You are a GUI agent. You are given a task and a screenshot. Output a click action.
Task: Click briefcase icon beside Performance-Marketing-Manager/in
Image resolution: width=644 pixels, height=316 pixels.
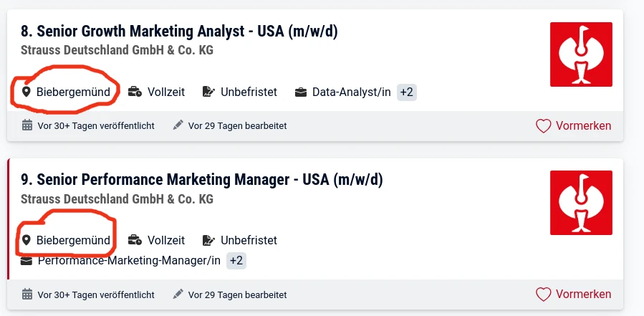(x=27, y=261)
